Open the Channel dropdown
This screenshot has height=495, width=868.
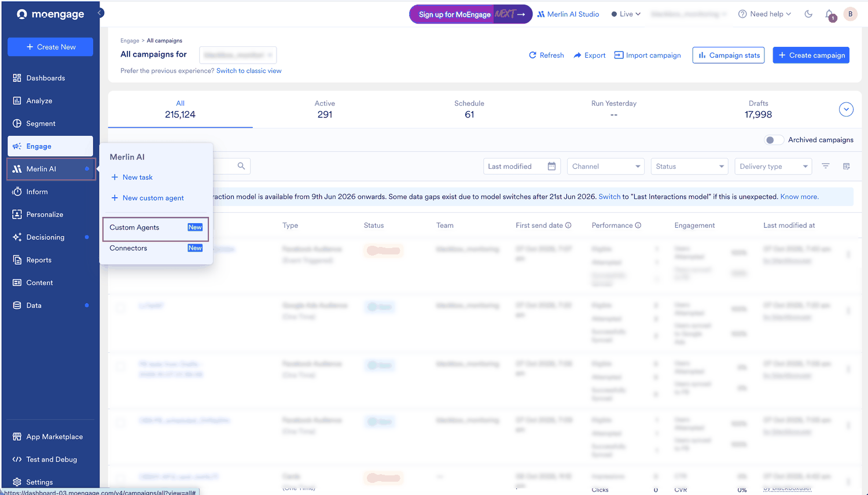coord(606,167)
